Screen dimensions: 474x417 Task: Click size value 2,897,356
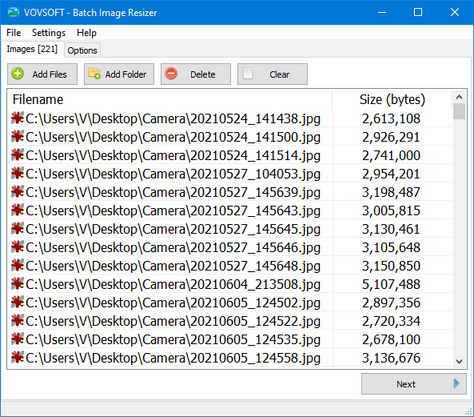(391, 303)
